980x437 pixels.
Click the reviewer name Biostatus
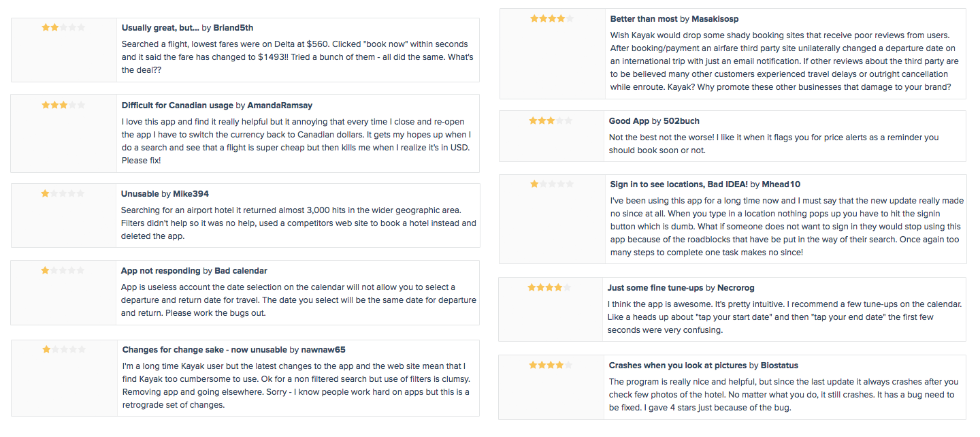pos(781,366)
